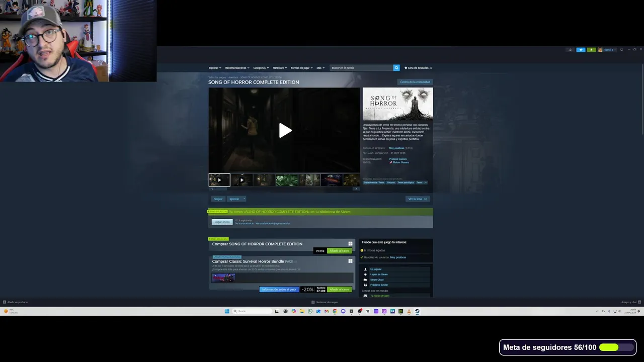Add Song of Horror Complete Edition to cart
644x362 pixels.
[339, 250]
